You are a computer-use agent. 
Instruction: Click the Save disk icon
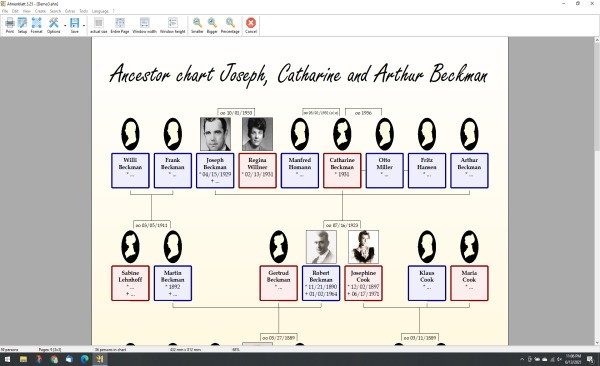(75, 25)
